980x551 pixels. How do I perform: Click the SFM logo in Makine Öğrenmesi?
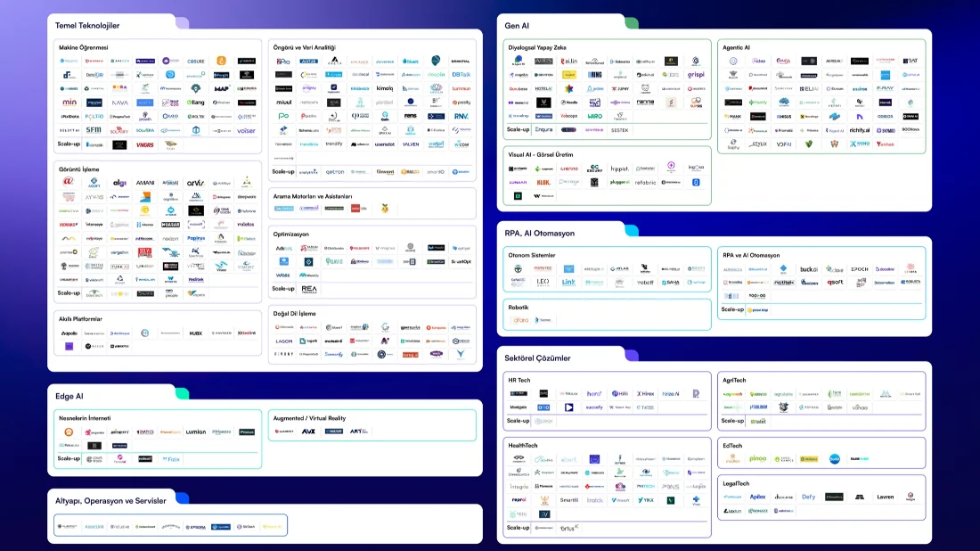pyautogui.click(x=94, y=130)
